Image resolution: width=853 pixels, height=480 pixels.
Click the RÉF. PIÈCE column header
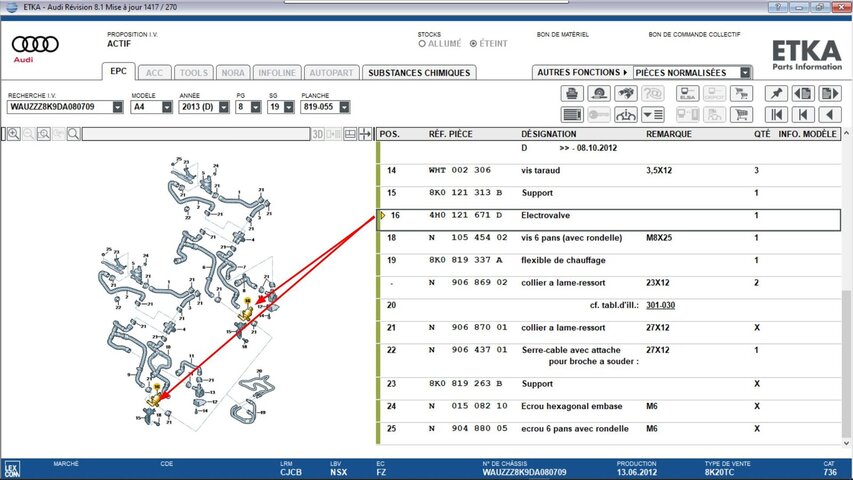point(450,134)
